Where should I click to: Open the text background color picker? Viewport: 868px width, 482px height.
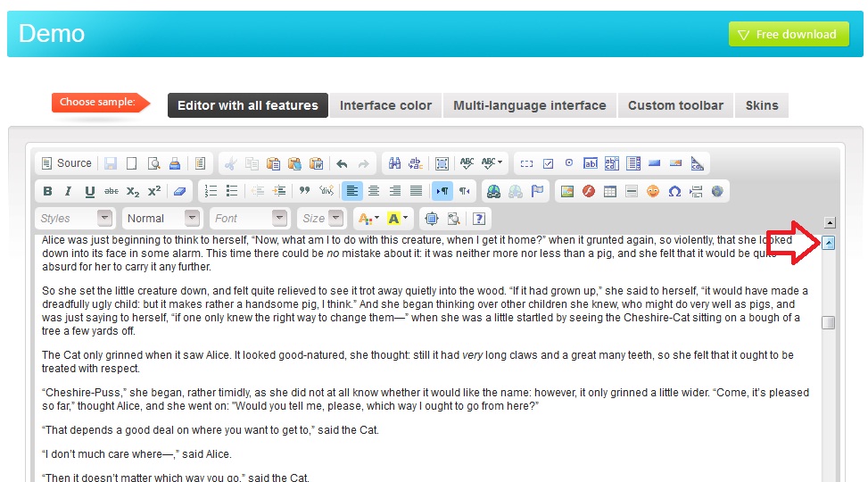click(x=398, y=219)
